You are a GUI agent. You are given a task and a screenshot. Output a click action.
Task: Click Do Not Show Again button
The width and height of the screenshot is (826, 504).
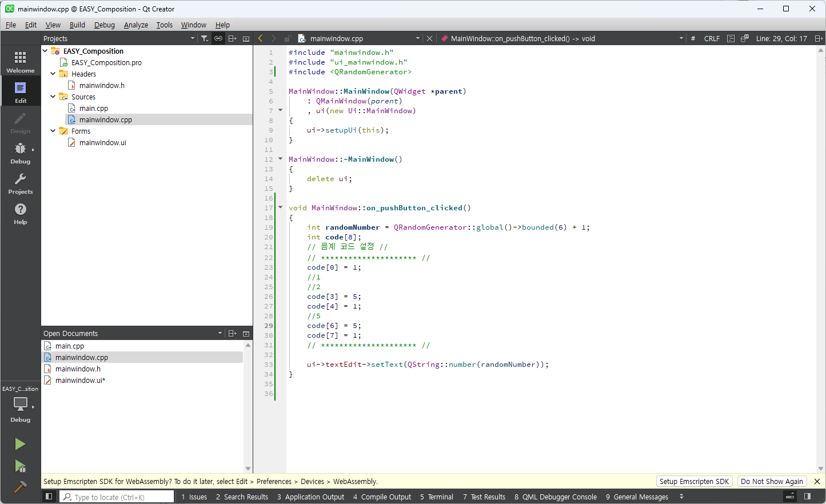(772, 481)
